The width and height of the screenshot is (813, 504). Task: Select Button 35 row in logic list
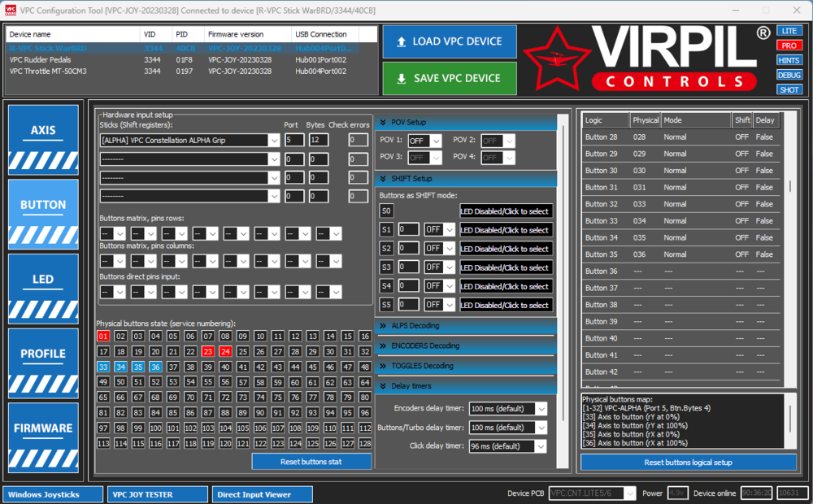click(x=681, y=254)
